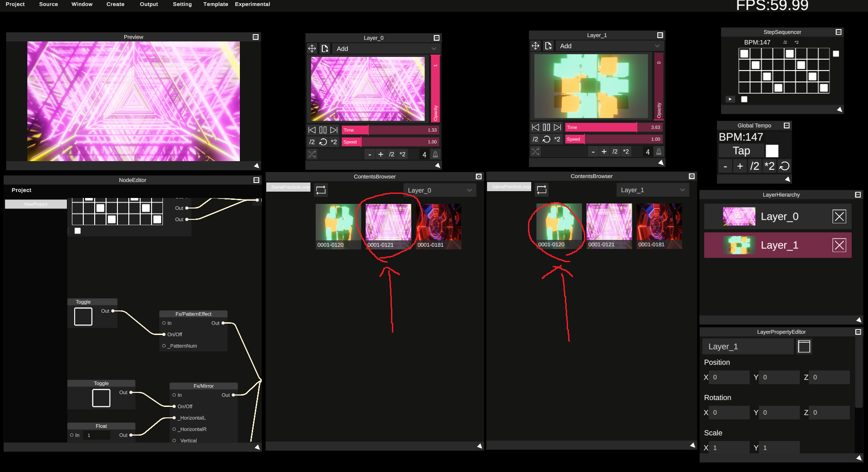Toggle the box connected to Fx/PatternEffect

83,316
